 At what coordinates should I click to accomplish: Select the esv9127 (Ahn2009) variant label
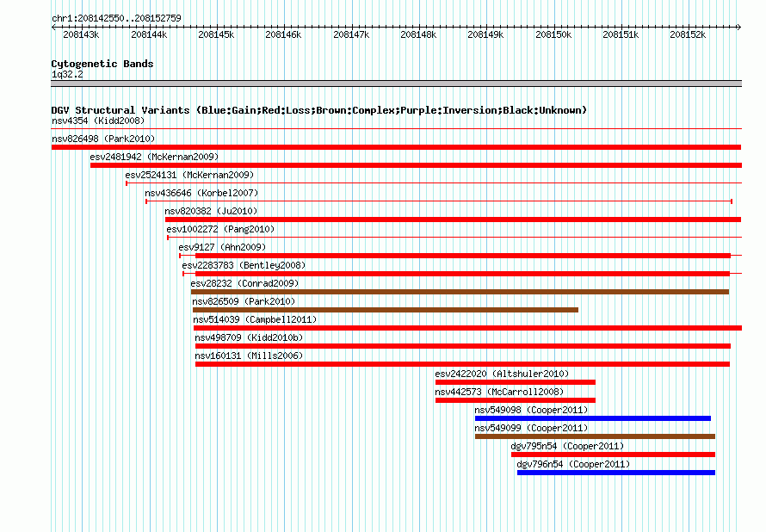222,247
